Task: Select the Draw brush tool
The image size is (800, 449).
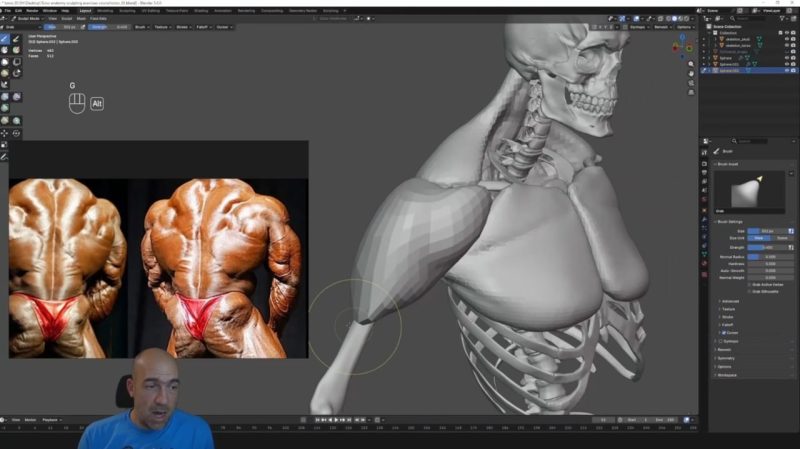Action: 5,39
